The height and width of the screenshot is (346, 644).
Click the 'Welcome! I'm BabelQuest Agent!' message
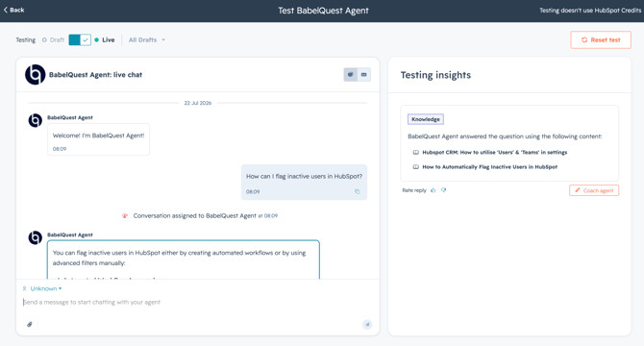coord(99,139)
